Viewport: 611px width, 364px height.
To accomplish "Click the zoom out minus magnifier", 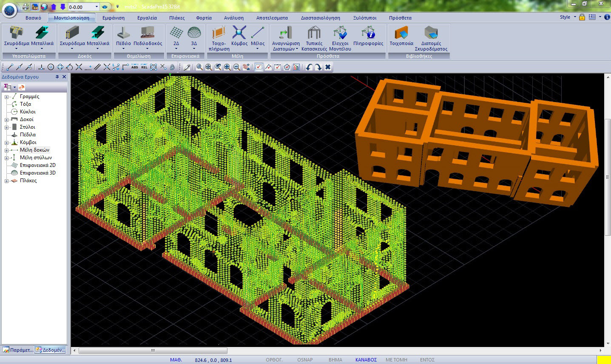I will tap(237, 67).
